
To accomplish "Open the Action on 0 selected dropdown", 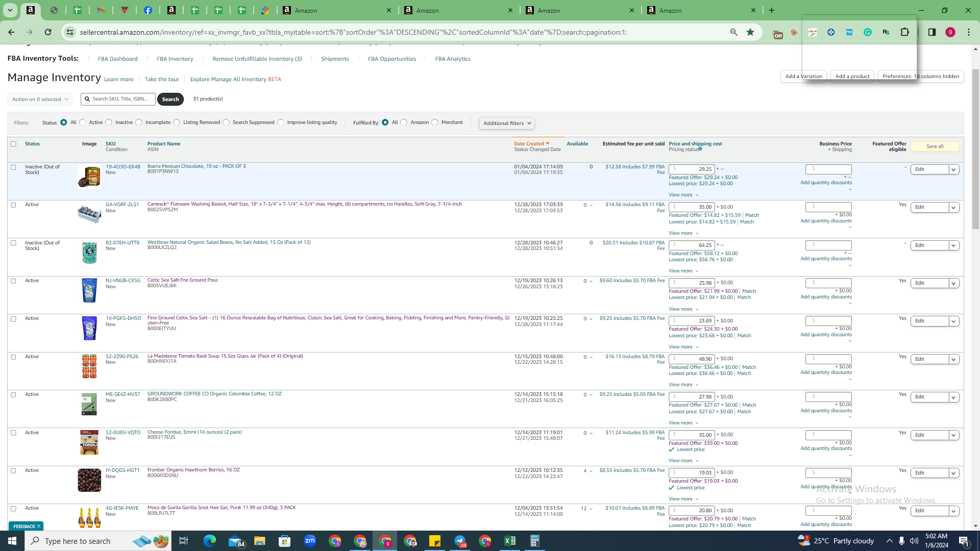I will [40, 99].
